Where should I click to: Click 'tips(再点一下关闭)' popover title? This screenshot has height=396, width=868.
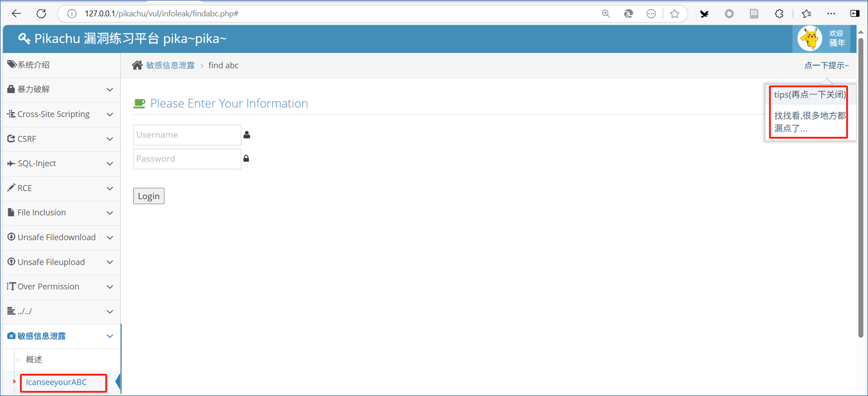[809, 95]
